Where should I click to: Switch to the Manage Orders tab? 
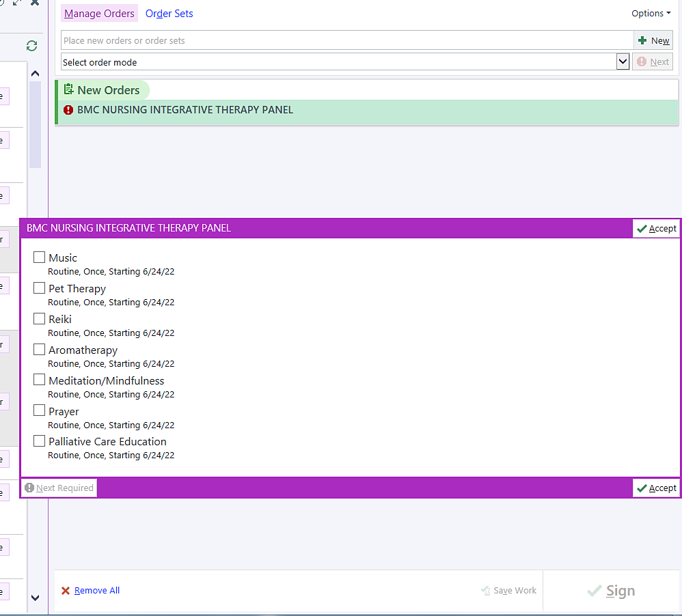[99, 14]
